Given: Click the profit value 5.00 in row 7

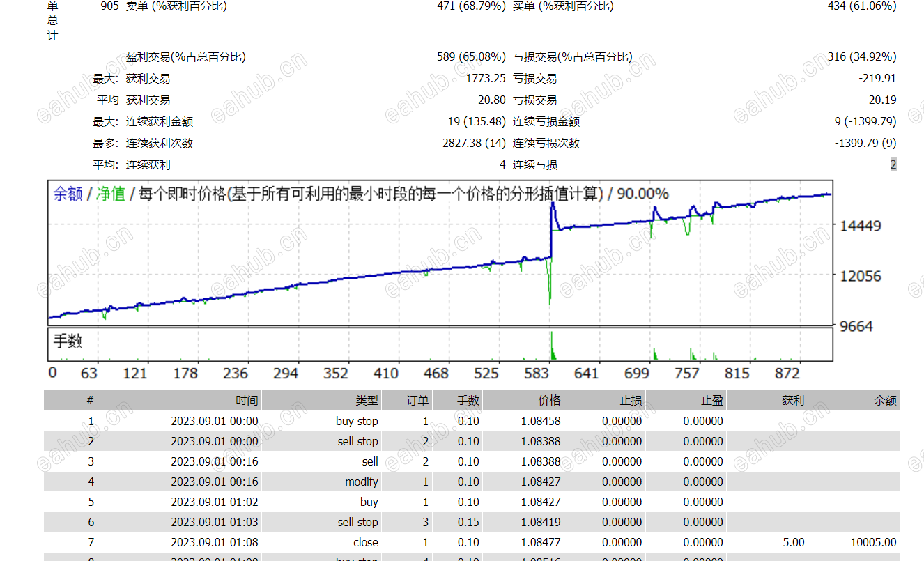Looking at the screenshot, I should coord(794,542).
